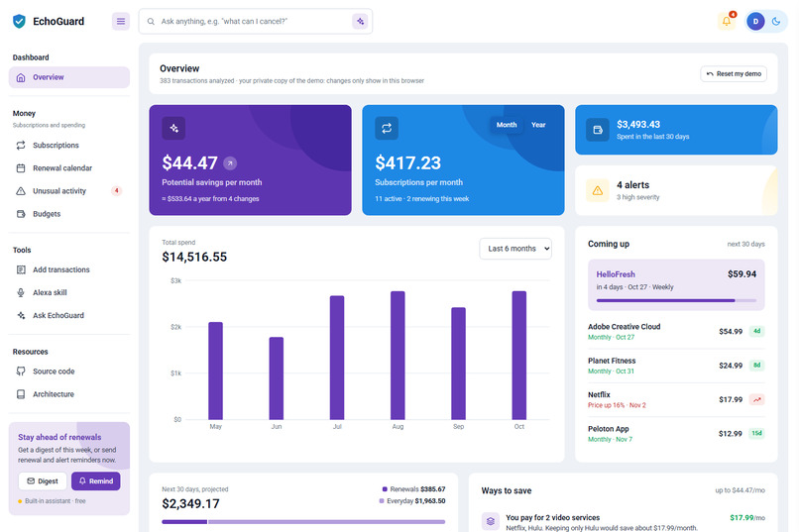Click the Netflix upcoming row
Screen dimensions: 799x532
click(x=676, y=399)
